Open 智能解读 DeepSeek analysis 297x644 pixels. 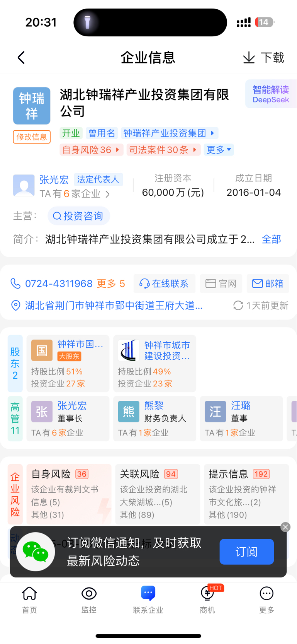click(271, 94)
